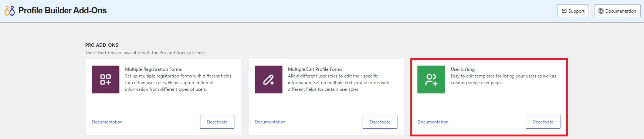
Task: Open the Documentation button in header
Action: point(617,11)
